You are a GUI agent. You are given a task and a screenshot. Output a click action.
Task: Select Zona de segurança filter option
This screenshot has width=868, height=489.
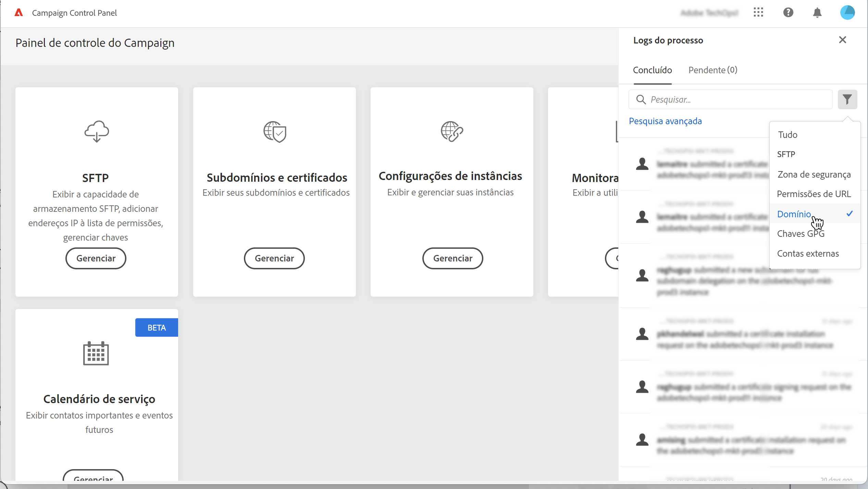click(814, 175)
